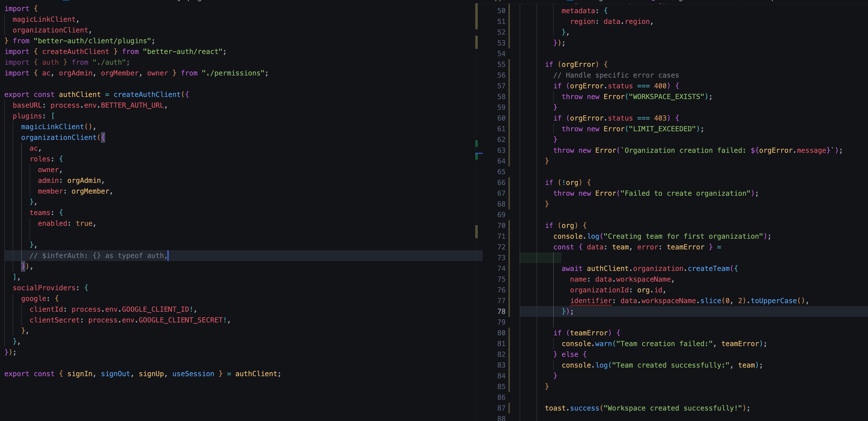Click the 400 status literal

[x=661, y=86]
